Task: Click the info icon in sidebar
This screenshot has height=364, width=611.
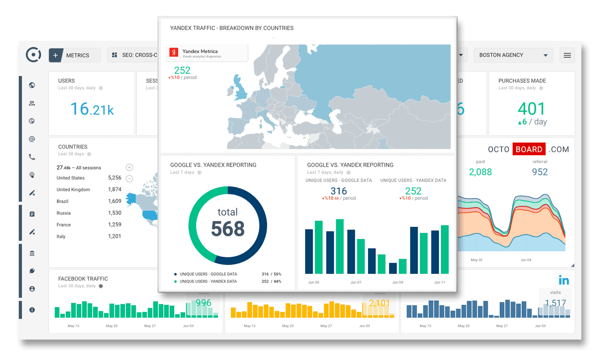Action: (x=32, y=310)
